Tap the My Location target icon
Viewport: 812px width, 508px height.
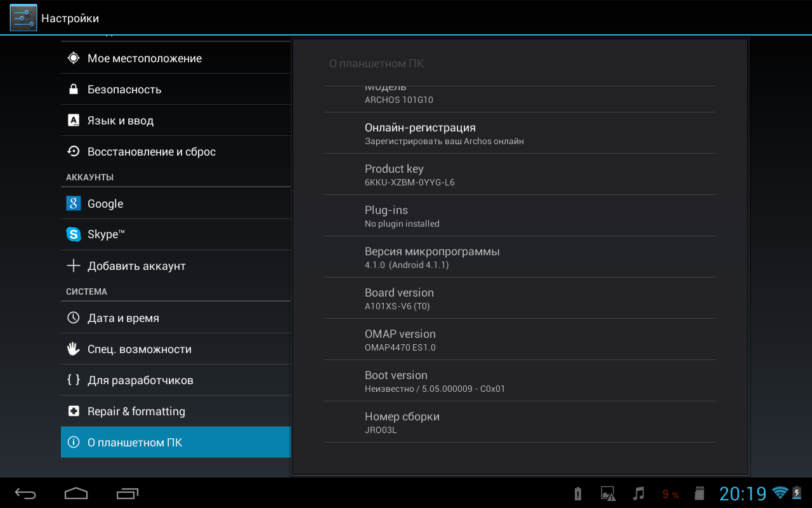74,58
